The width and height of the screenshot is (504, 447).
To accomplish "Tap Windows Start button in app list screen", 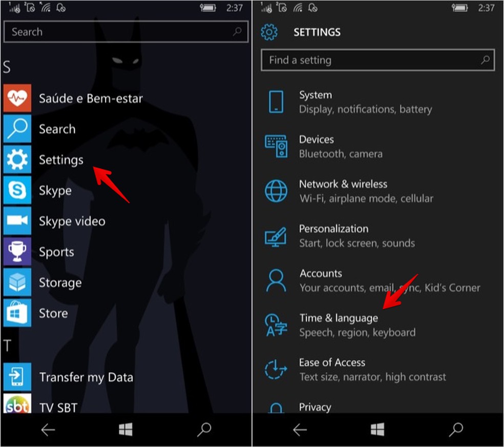I will click(125, 429).
